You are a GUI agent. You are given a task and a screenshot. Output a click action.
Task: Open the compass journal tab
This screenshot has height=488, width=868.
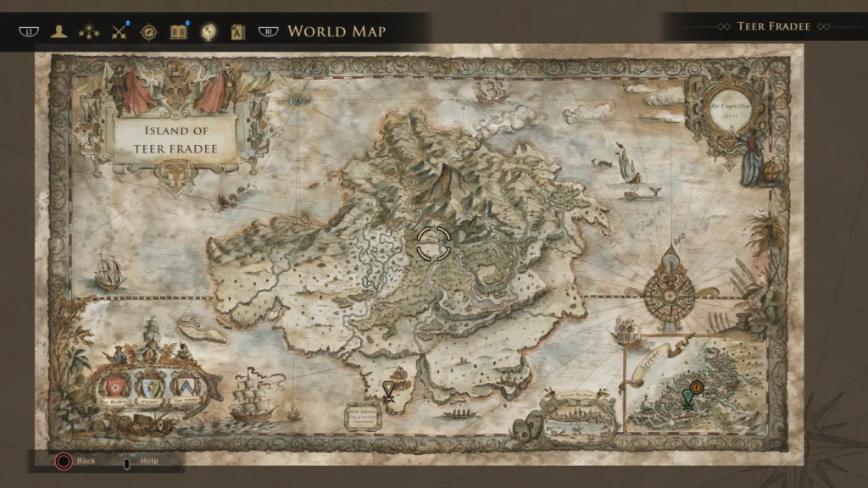pyautogui.click(x=148, y=32)
